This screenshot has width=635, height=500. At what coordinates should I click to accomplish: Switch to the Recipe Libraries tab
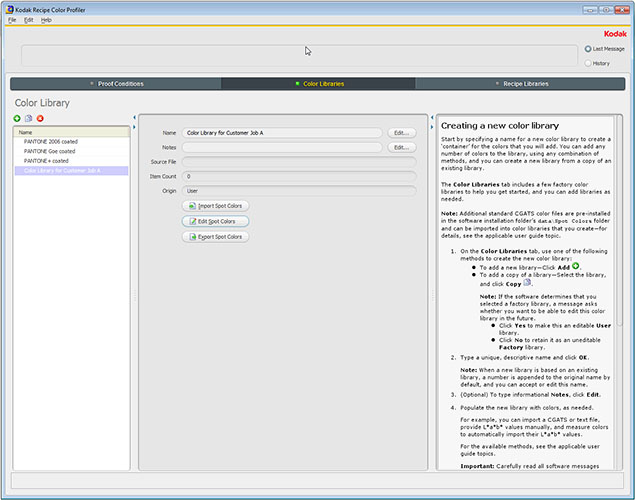(x=520, y=84)
